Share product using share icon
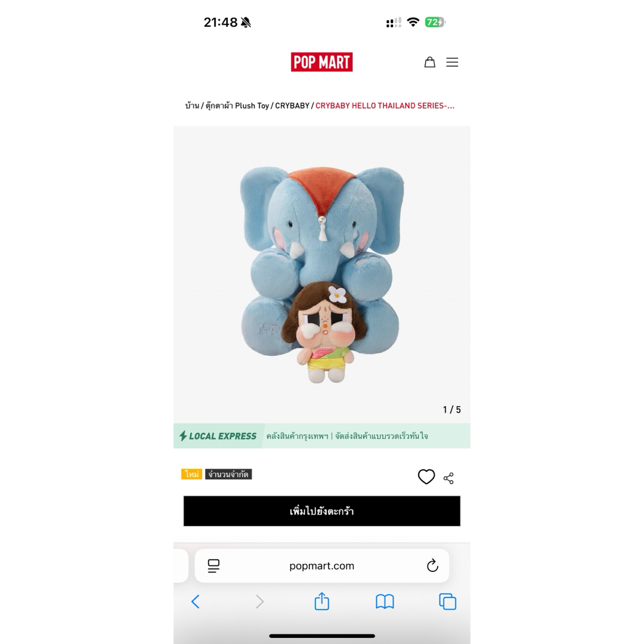Screen dimensions: 644x644 pos(448,478)
